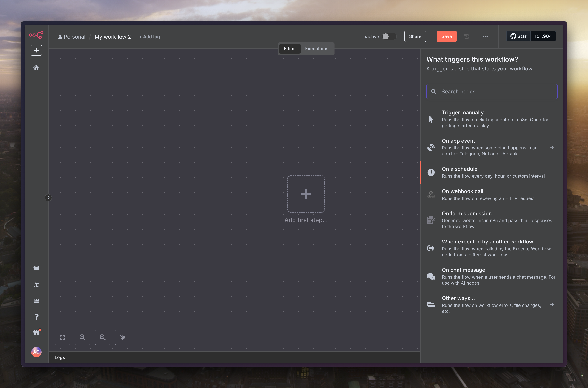Screen dimensions: 588x388
Task: Open the three-dot workflow options menu
Action: (485, 37)
